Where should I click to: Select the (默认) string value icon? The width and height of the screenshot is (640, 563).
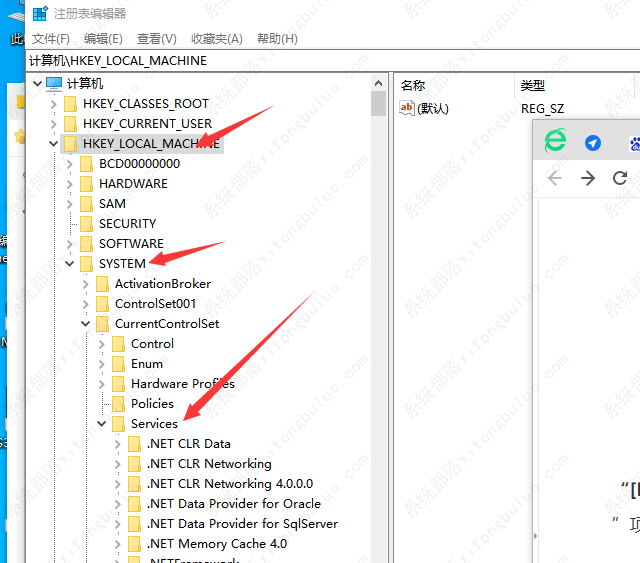click(x=407, y=108)
